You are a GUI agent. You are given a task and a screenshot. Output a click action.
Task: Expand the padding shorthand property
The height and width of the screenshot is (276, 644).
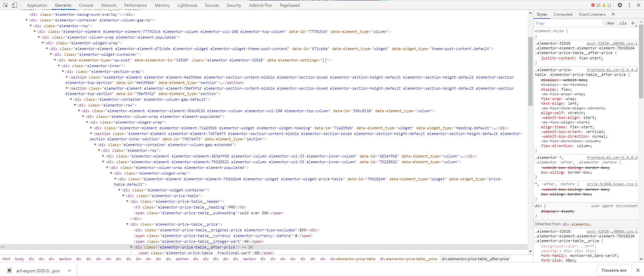560,251
